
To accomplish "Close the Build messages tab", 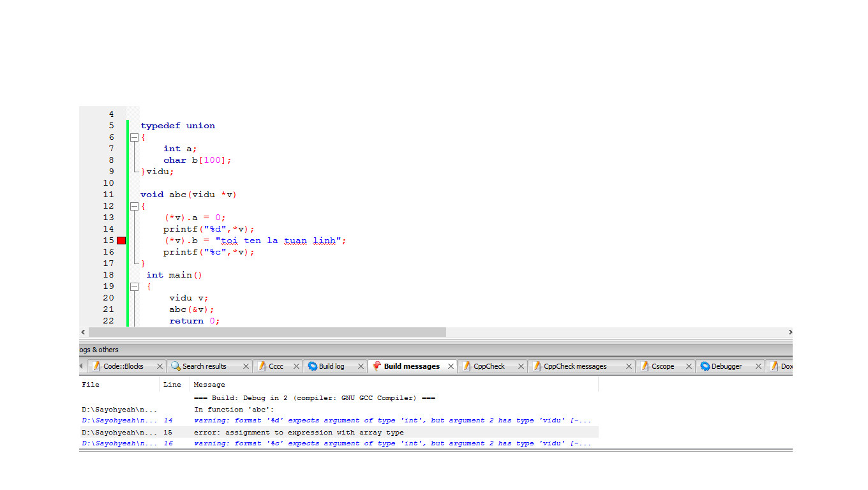I will (451, 366).
